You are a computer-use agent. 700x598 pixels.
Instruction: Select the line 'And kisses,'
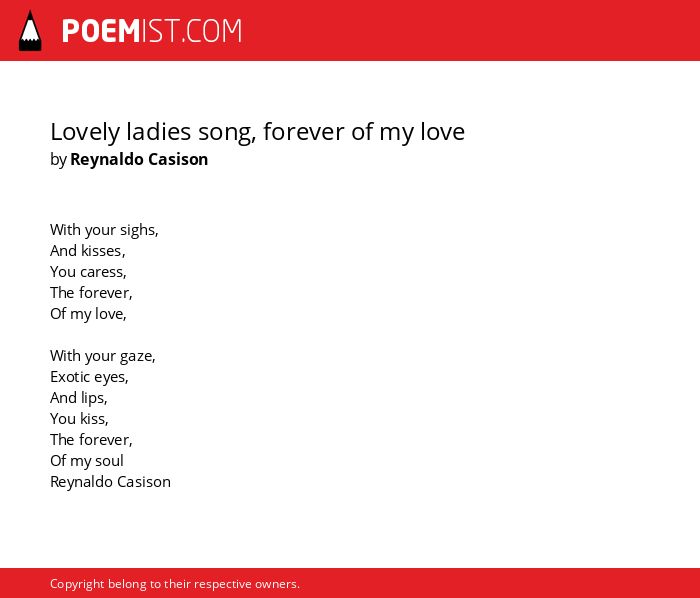[x=88, y=251]
